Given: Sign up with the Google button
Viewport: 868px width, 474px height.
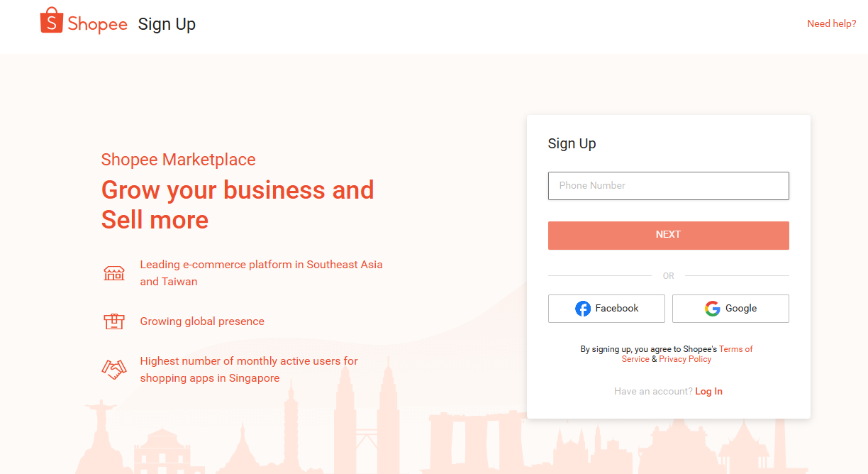Looking at the screenshot, I should pos(730,309).
